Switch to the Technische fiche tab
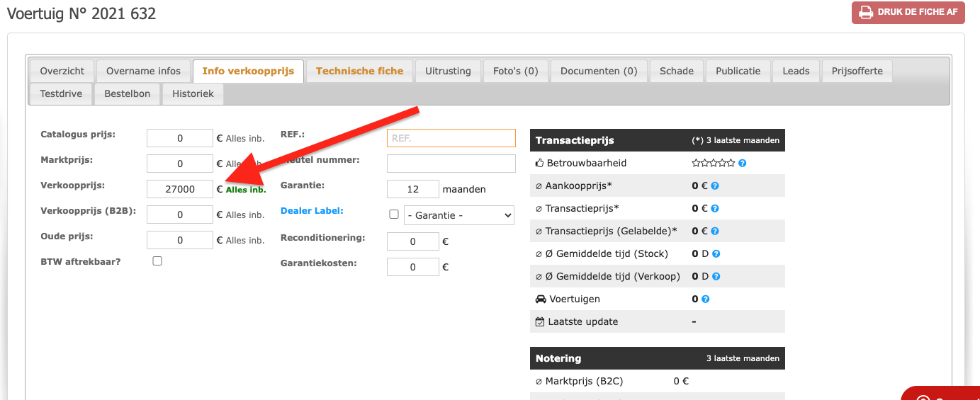 pyautogui.click(x=359, y=71)
